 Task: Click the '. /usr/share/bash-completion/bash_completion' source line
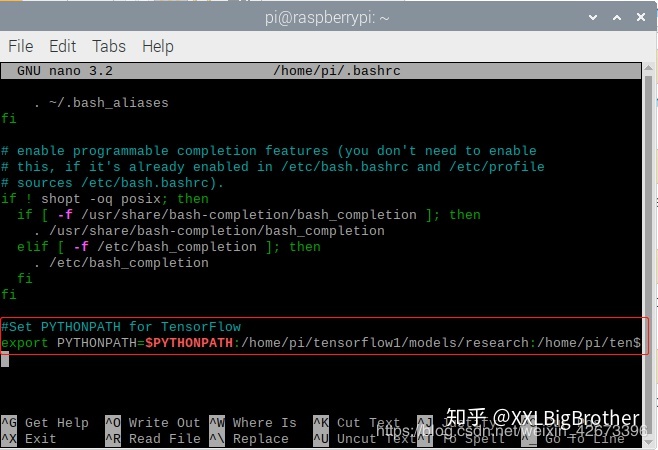(x=209, y=230)
